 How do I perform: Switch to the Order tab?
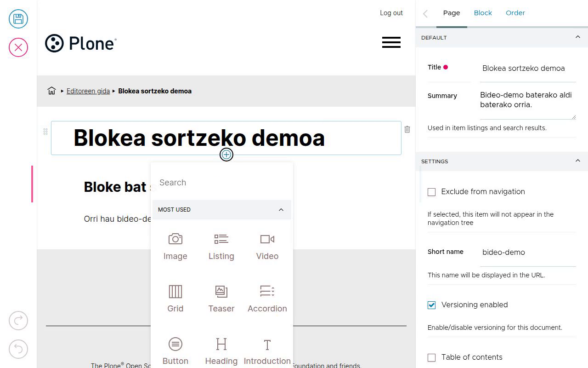pos(515,13)
